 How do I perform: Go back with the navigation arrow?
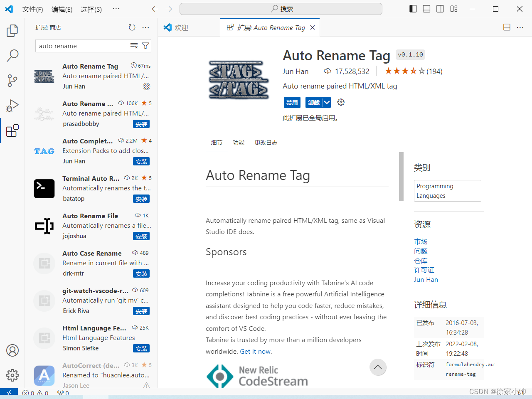[x=155, y=9]
